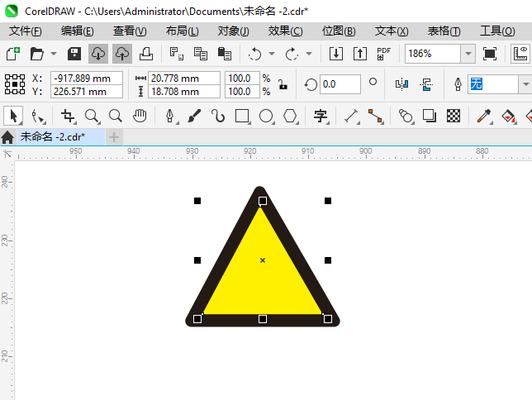Open the 文件(F) menu
The width and height of the screenshot is (532, 400).
pos(26,31)
